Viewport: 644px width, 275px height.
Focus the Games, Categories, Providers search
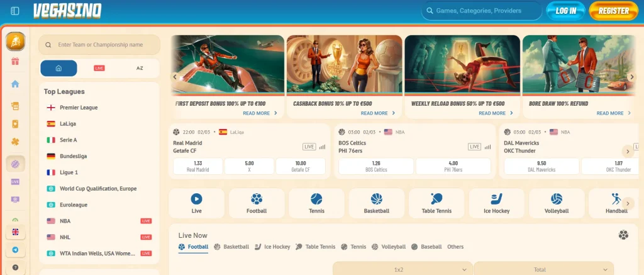click(481, 11)
